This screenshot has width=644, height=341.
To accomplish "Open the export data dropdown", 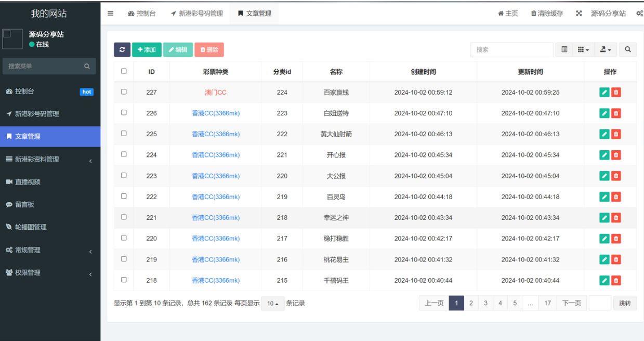I will click(x=606, y=50).
